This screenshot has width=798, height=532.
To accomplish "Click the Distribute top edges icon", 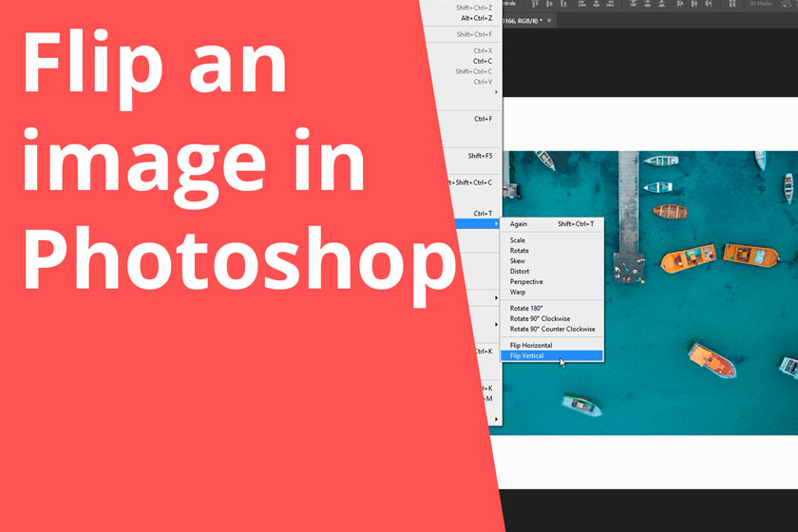I will tap(633, 4).
